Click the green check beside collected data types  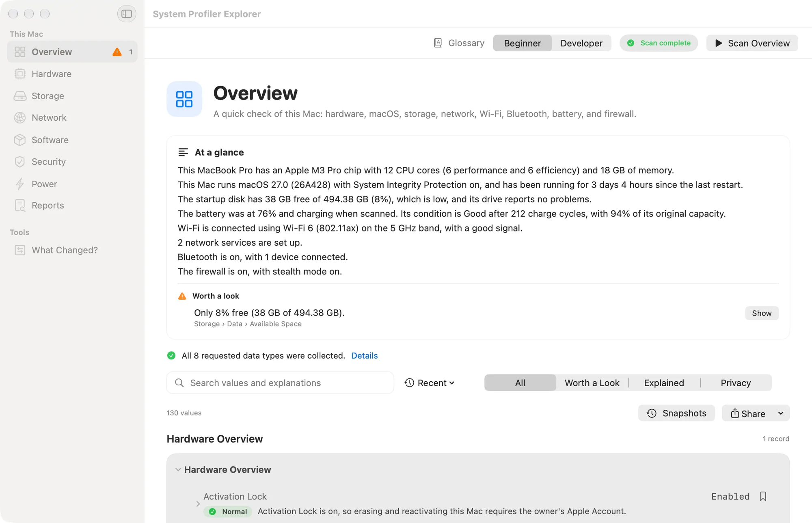point(171,356)
